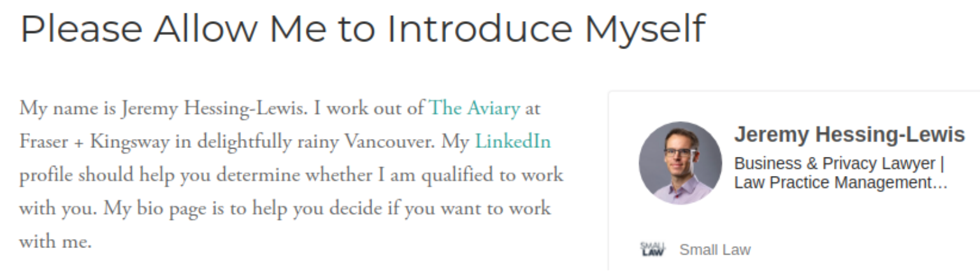Click the Small Law logo icon

click(652, 249)
